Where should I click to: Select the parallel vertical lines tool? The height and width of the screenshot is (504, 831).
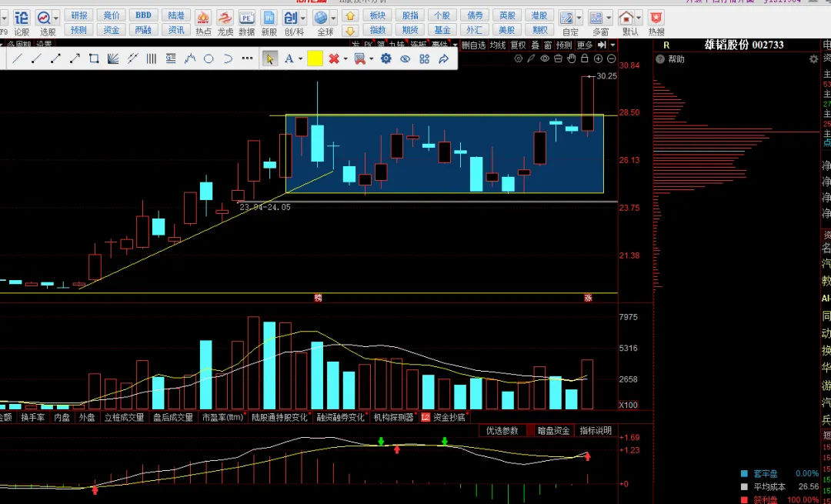coord(151,58)
